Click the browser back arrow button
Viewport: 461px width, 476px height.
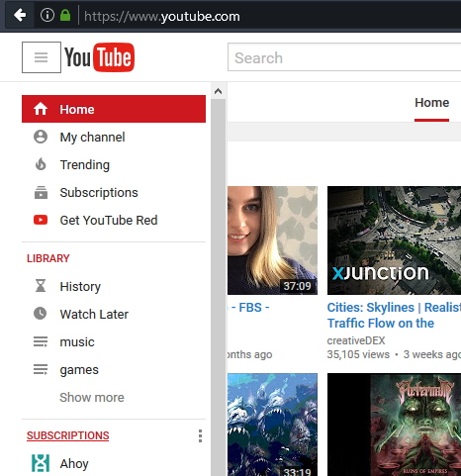[x=20, y=15]
